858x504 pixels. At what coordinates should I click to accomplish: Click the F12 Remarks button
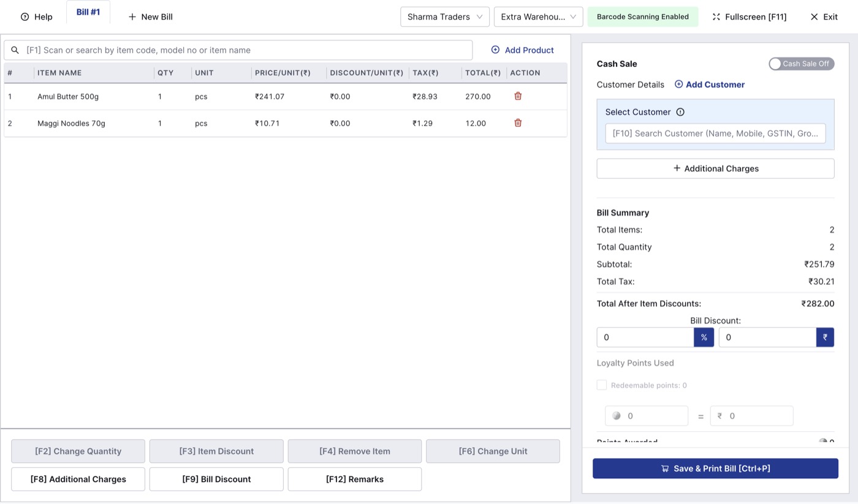[355, 480]
